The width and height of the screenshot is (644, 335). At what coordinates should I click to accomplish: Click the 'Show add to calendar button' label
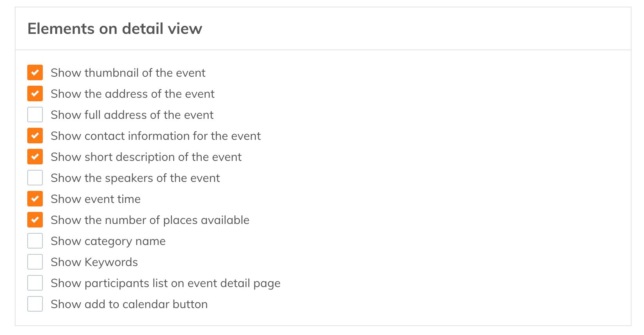129,304
